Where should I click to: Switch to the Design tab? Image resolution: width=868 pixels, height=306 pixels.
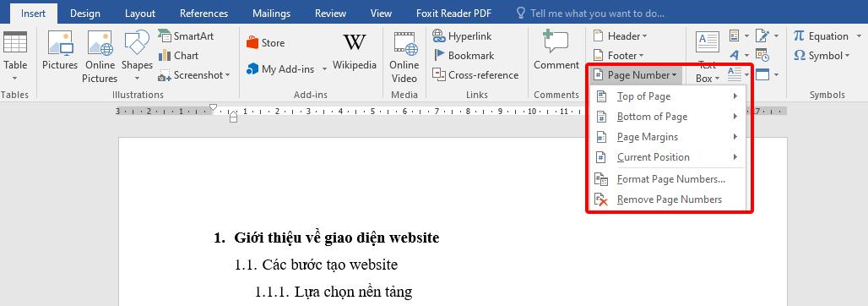point(85,14)
